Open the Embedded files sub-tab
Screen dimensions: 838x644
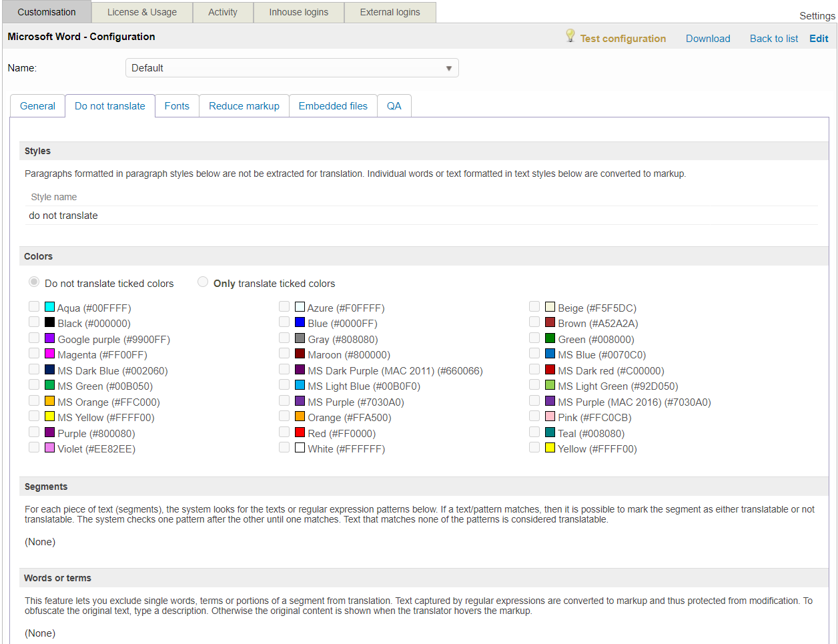click(333, 106)
